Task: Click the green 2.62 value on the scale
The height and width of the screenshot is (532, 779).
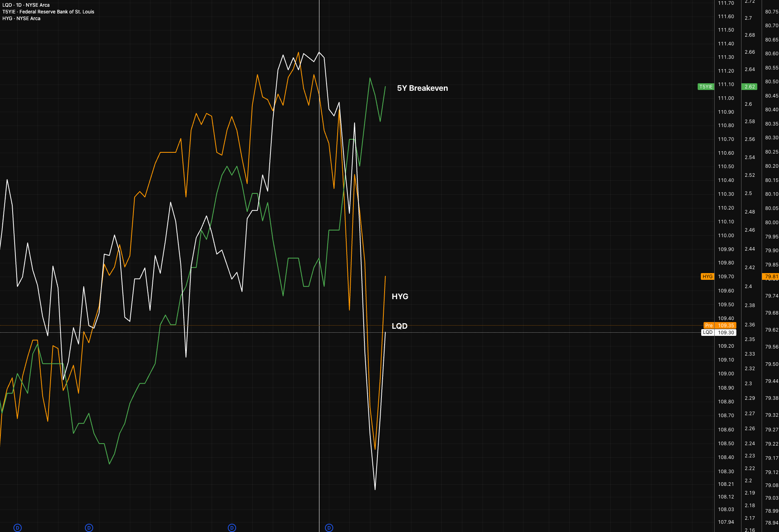Action: point(749,87)
